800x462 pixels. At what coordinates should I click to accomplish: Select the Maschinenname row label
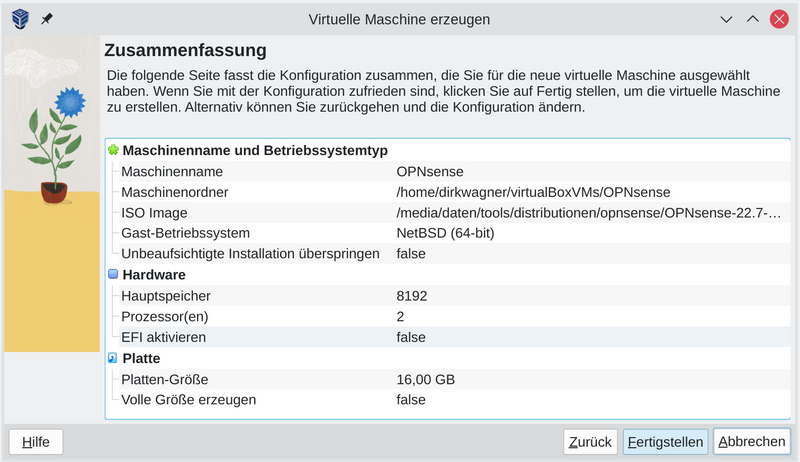point(172,171)
